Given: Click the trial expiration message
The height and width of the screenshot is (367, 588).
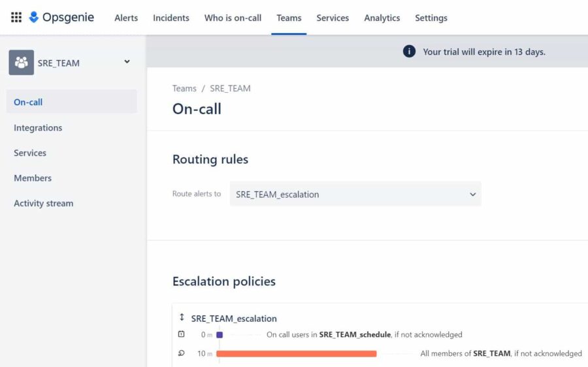Looking at the screenshot, I should (484, 52).
